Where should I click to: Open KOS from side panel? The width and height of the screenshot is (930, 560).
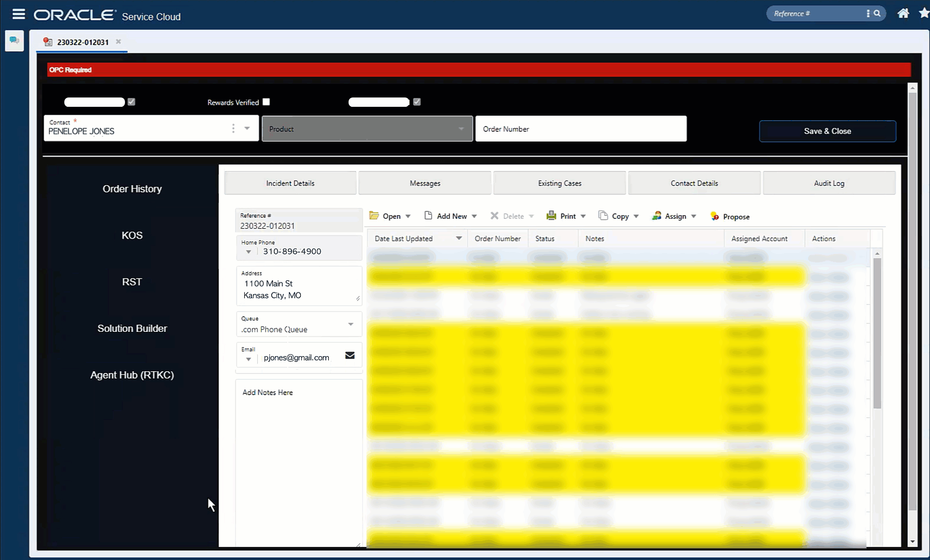tap(132, 235)
